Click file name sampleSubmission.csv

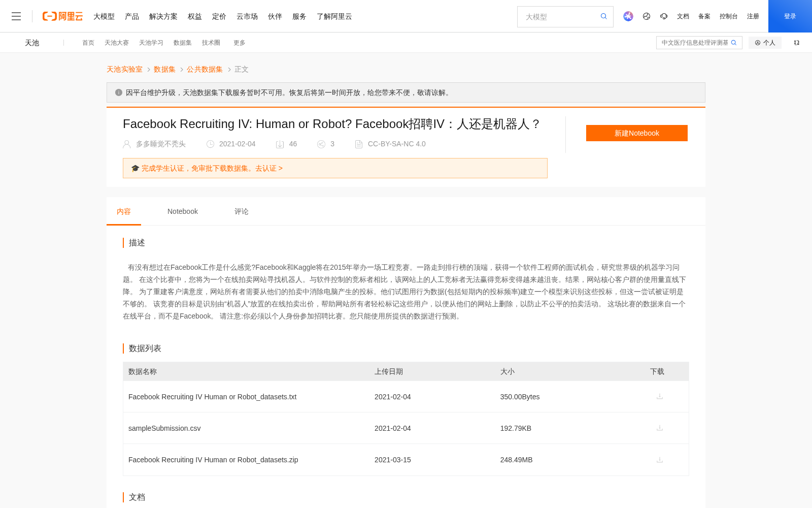164,428
